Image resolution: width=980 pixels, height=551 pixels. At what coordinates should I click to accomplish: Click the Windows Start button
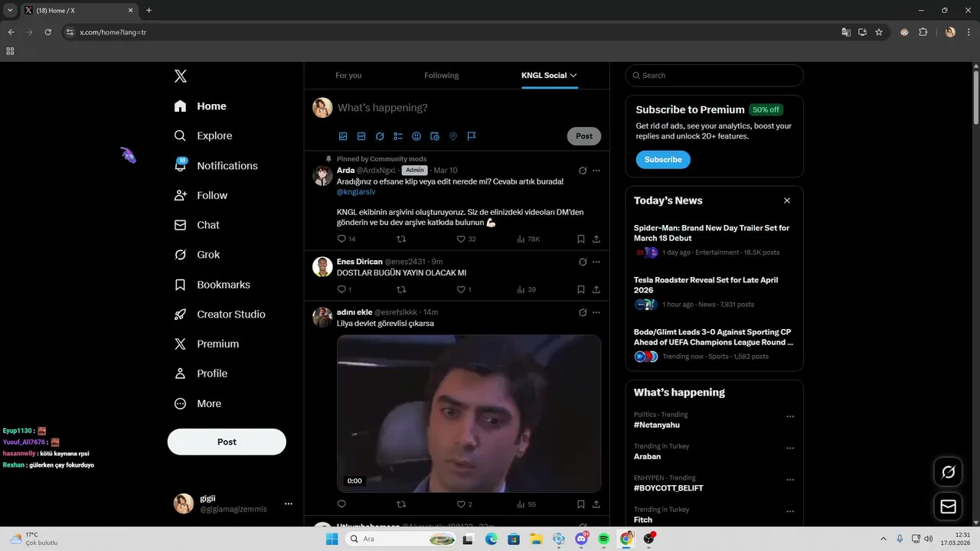click(332, 539)
